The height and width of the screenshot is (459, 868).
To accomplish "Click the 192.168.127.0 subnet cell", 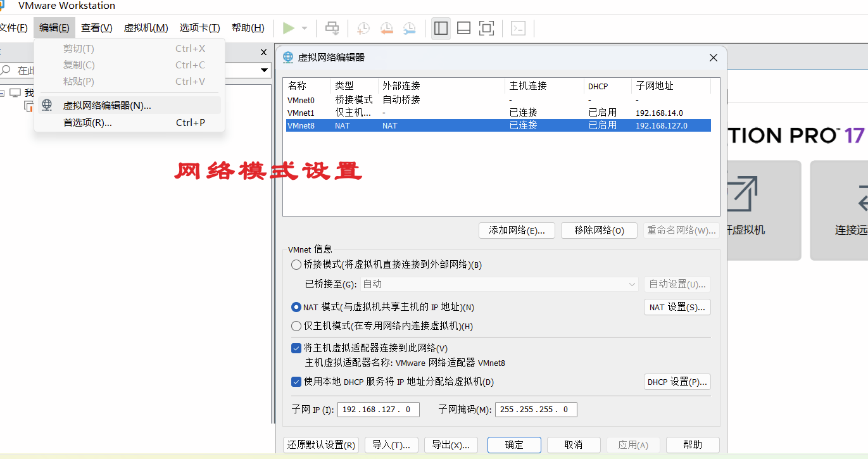I will tap(662, 125).
